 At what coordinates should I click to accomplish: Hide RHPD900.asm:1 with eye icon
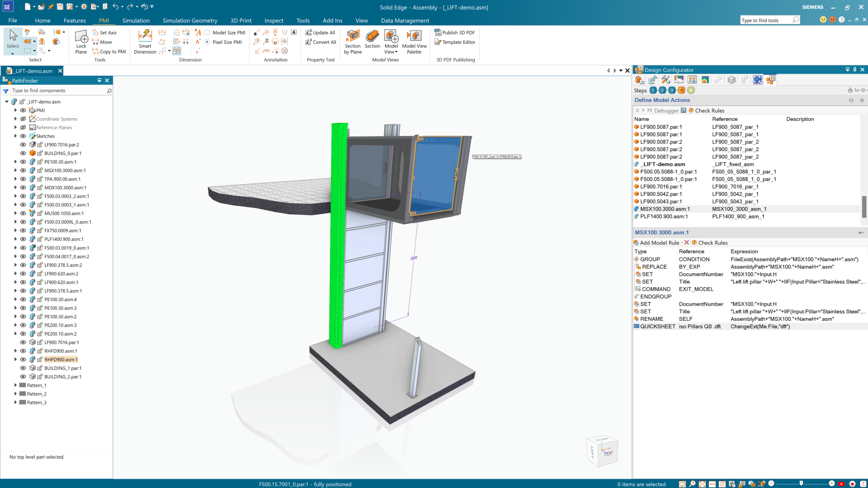(23, 360)
